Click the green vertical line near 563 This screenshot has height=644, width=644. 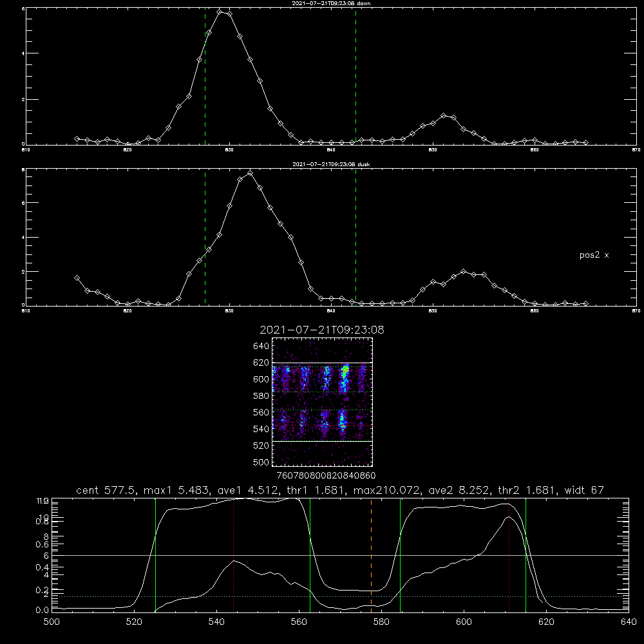coord(310,554)
